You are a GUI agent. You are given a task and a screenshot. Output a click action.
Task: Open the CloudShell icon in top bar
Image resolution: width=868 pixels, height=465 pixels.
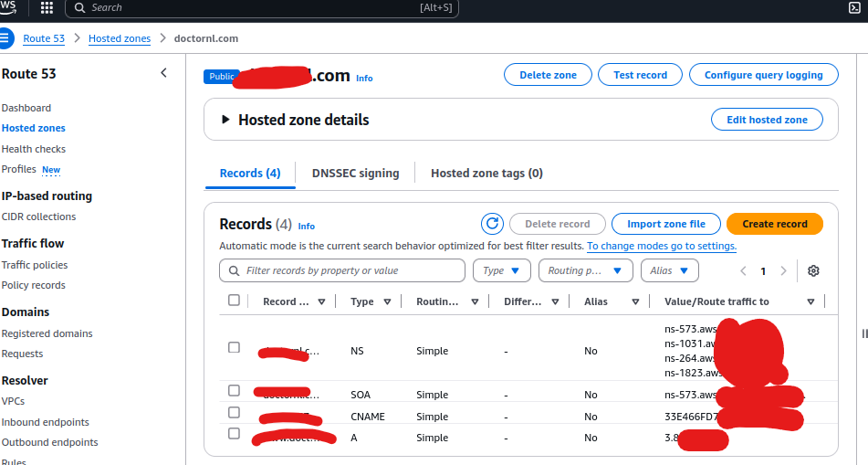pyautogui.click(x=854, y=7)
